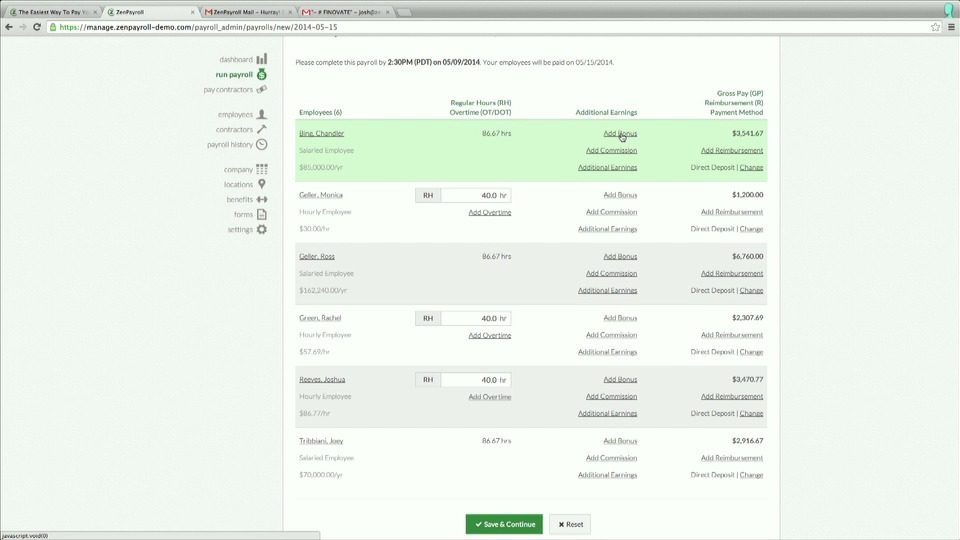The height and width of the screenshot is (540, 960).
Task: Click the benefits dumbbell icon
Action: [261, 199]
